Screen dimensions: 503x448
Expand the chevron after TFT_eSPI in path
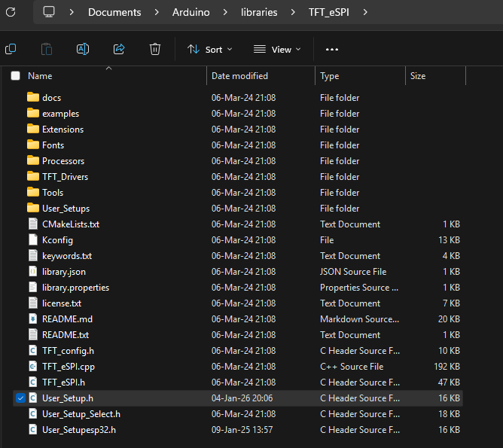(366, 12)
